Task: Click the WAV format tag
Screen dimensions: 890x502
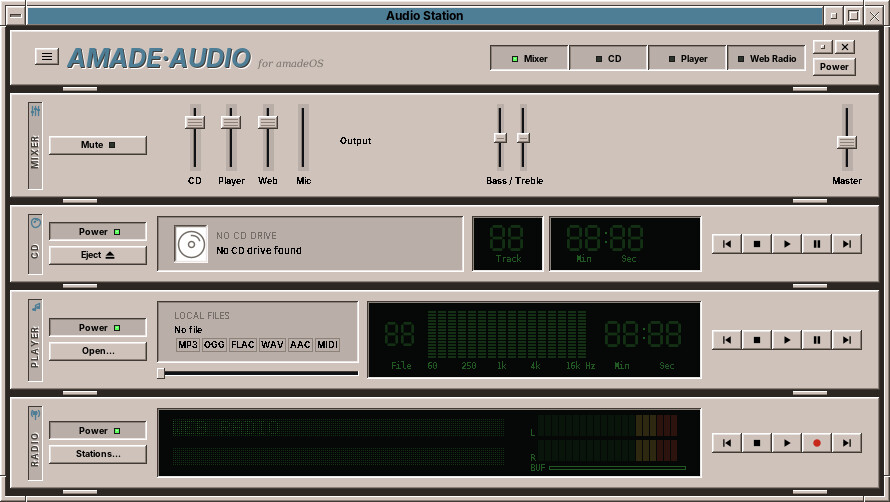Action: pos(272,345)
